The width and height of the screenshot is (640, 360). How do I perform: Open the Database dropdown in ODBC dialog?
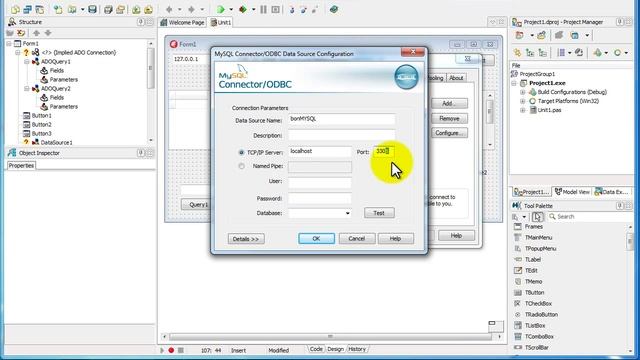pos(347,213)
